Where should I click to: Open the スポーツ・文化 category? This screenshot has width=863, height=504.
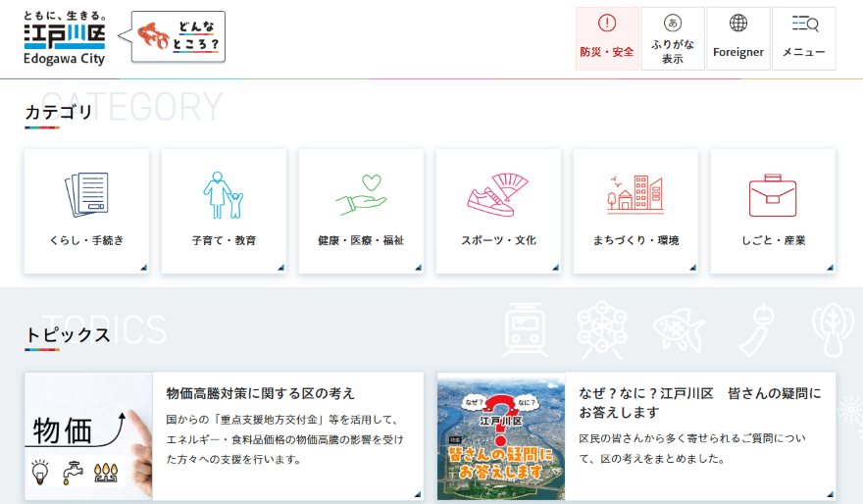pos(498,211)
